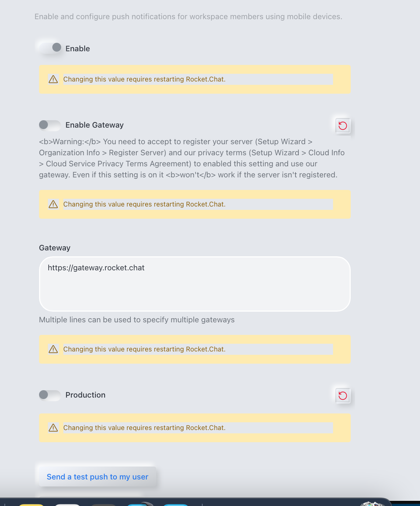
Task: Enable the Production toggle
Action: [x=50, y=395]
